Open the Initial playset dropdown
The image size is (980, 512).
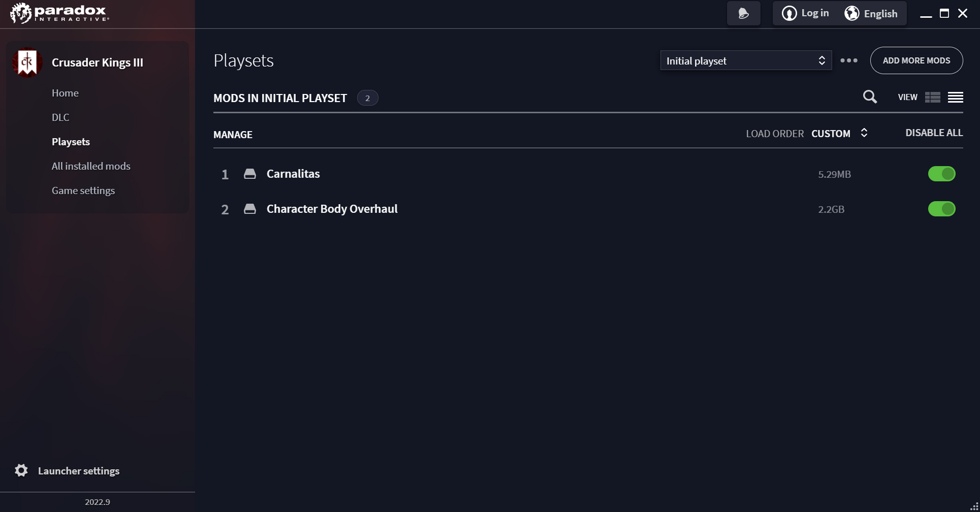pos(746,60)
